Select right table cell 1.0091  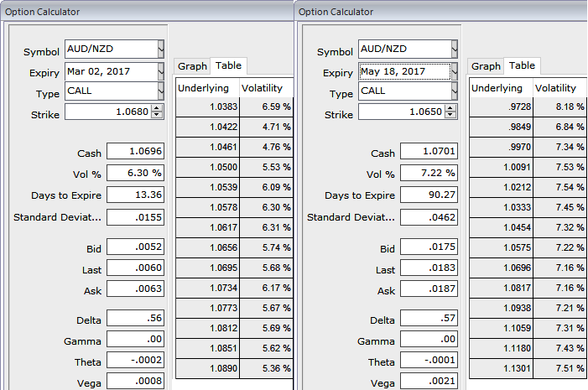pos(501,167)
